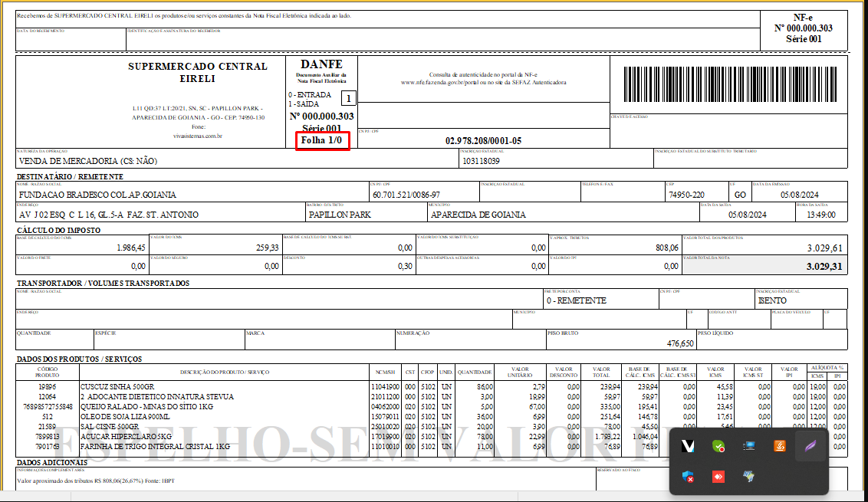
Task: Click the green checkmark tray icon with red dot
Action: [718, 445]
